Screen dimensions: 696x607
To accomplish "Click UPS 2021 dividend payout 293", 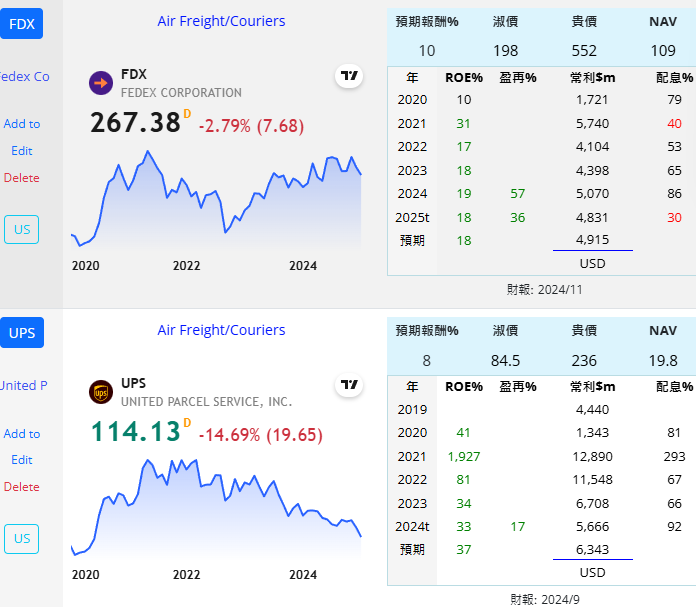I will coord(674,456).
